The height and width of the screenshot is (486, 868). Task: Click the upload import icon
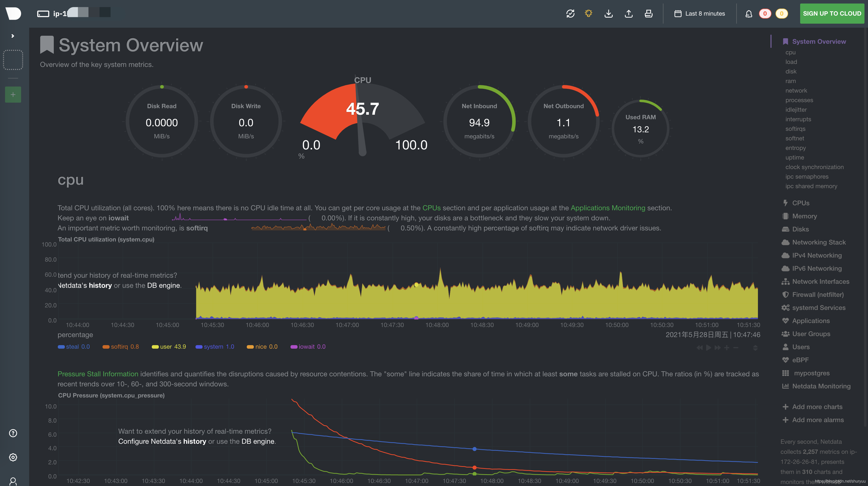pos(629,14)
